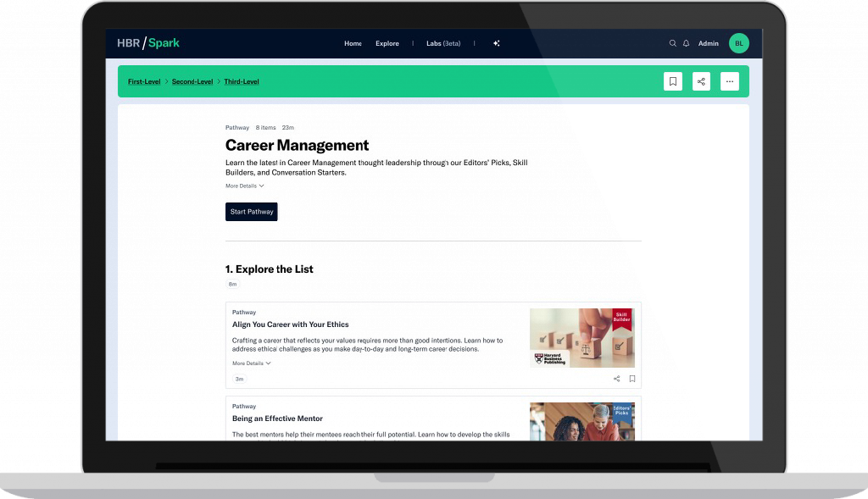Click the sparkle AI icon in navbar
This screenshot has width=868, height=499.
pos(496,43)
